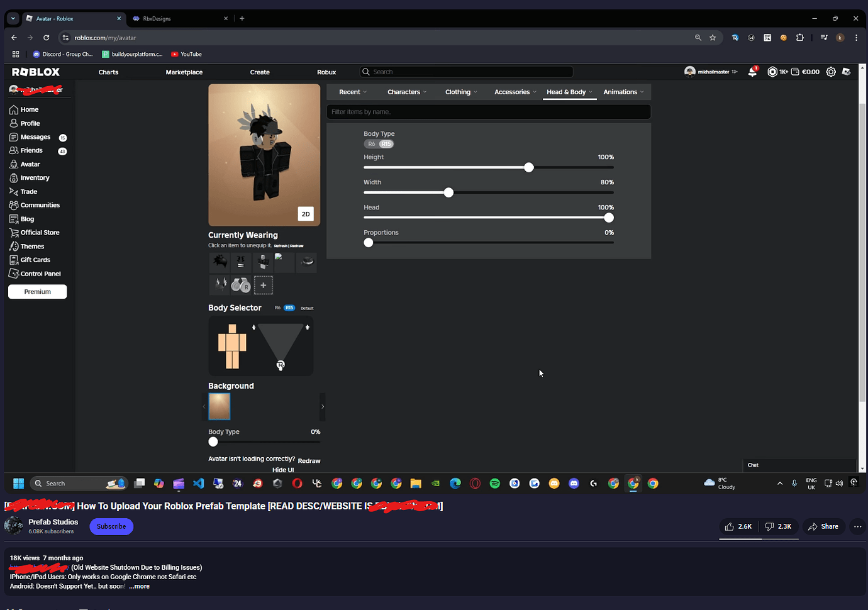Open the Prefab Studios channel name
Image resolution: width=868 pixels, height=610 pixels.
point(53,522)
